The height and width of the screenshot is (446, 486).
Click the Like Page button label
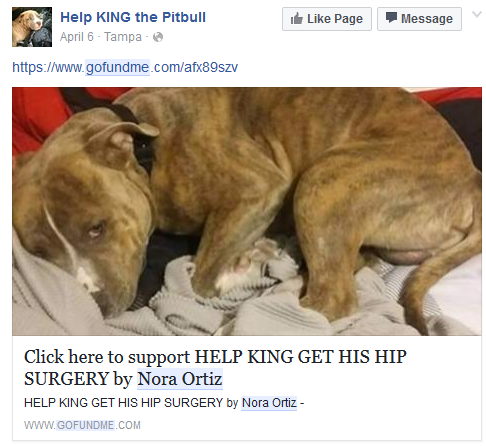pyautogui.click(x=335, y=19)
